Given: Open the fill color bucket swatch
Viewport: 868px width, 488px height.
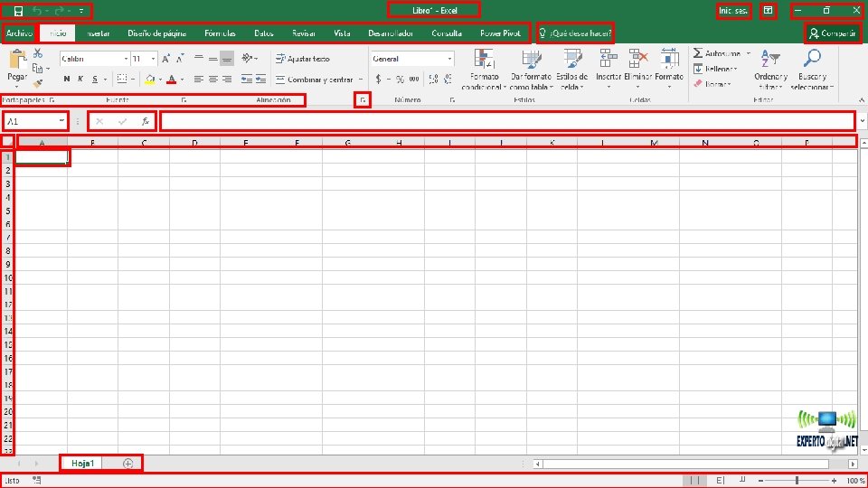Looking at the screenshot, I should click(149, 80).
